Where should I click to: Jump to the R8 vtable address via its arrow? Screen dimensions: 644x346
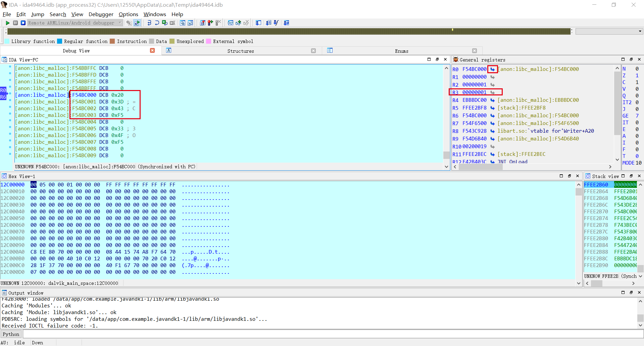[x=492, y=131]
